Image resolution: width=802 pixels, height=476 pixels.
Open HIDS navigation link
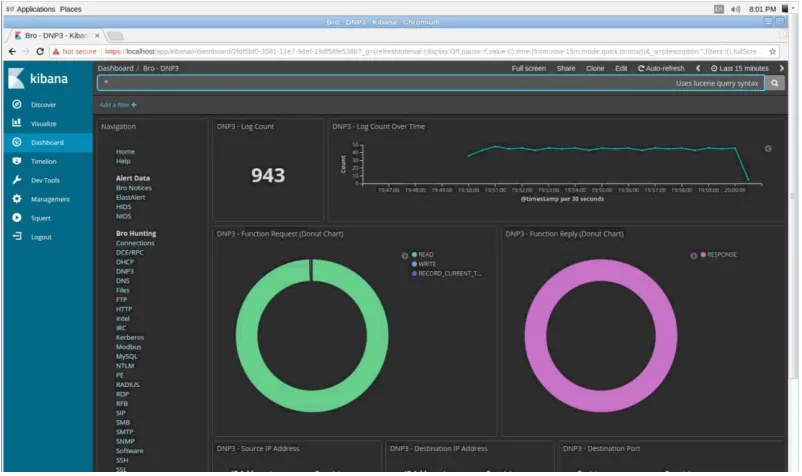[x=123, y=207]
